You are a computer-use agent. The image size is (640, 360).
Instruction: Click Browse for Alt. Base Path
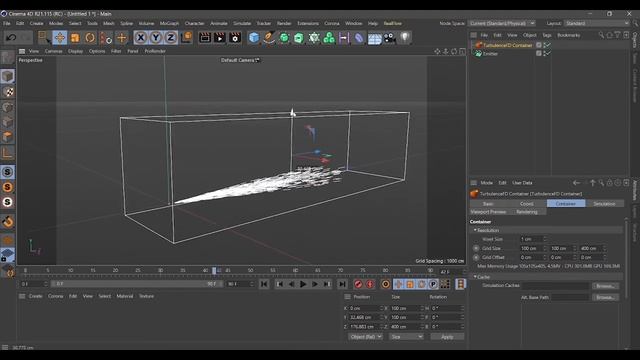point(605,298)
